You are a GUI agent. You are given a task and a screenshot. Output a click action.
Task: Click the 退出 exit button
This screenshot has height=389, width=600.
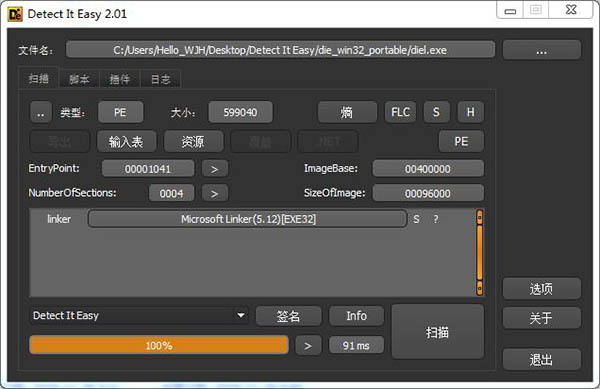click(x=541, y=360)
